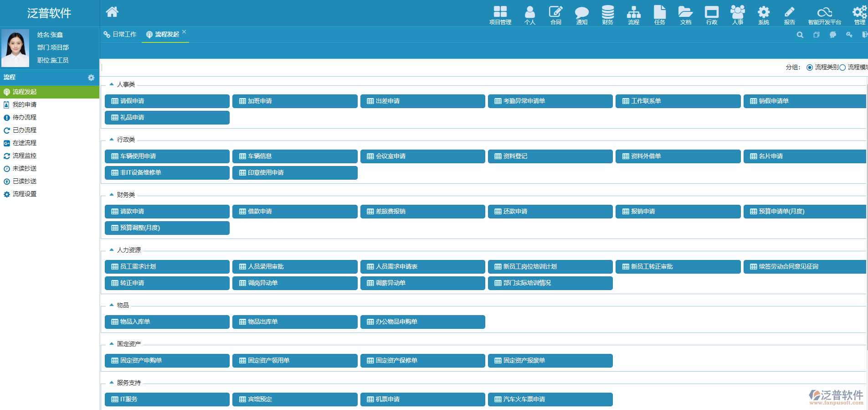Open 待办流程 in the sidebar
The height and width of the screenshot is (410, 868).
click(x=25, y=118)
